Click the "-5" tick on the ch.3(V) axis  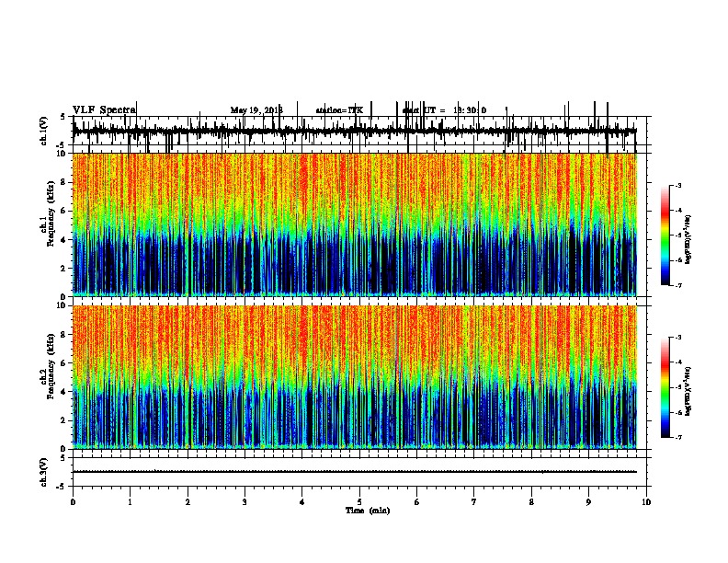[63, 487]
